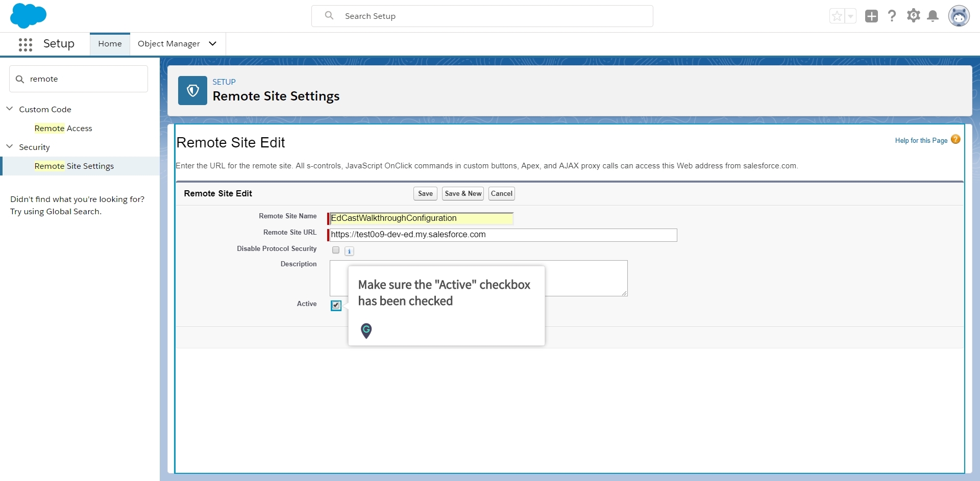Click the favorites star icon

[837, 16]
